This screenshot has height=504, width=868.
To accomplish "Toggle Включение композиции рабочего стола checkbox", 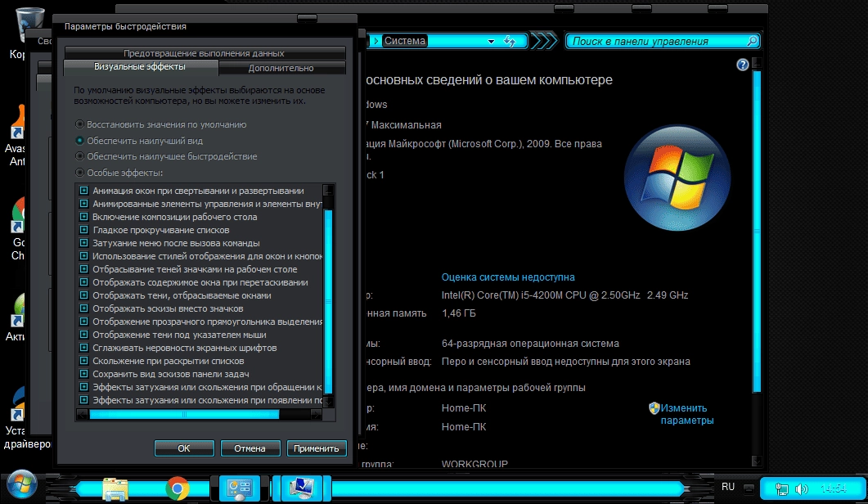I will pyautogui.click(x=83, y=217).
